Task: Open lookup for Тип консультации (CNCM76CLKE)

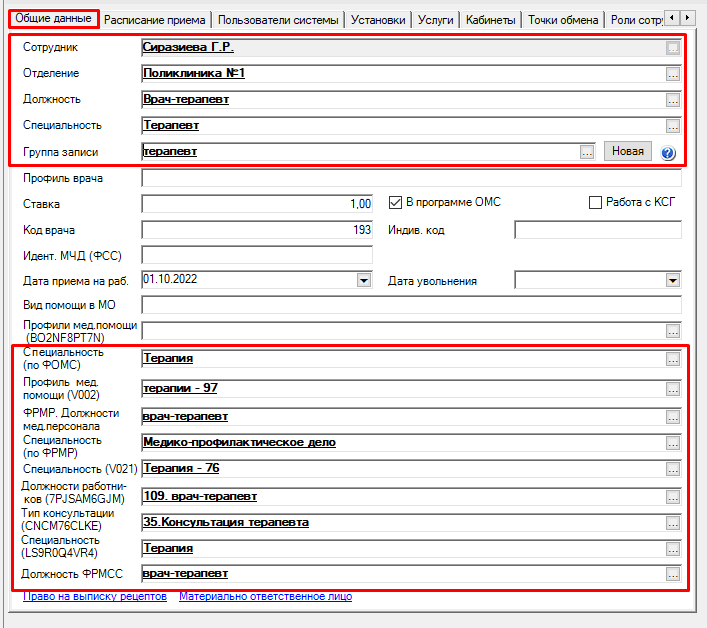Action: [x=673, y=523]
